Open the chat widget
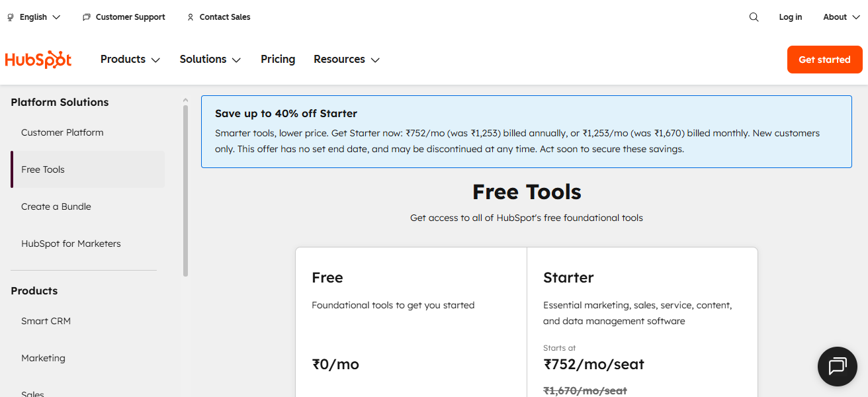 (837, 366)
